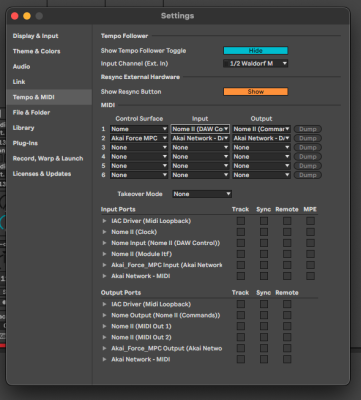The height and width of the screenshot is (400, 361).
Task: Enable Track for Nome Output (Commands)
Action: tap(241, 315)
